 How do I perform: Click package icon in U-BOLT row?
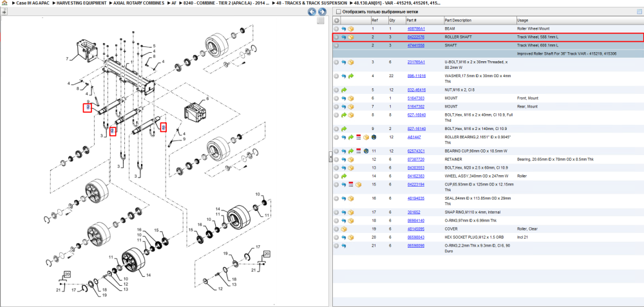pyautogui.click(x=351, y=63)
